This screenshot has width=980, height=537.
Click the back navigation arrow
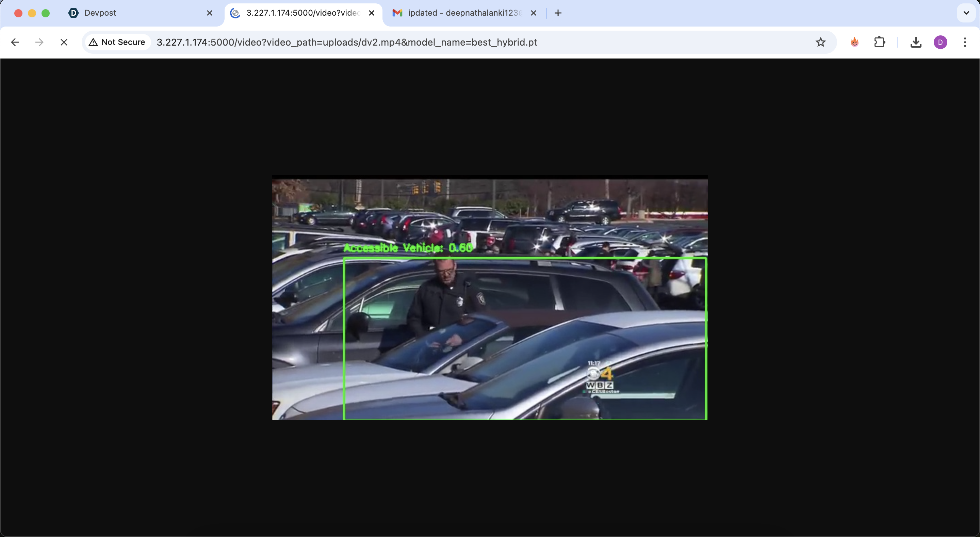[15, 42]
